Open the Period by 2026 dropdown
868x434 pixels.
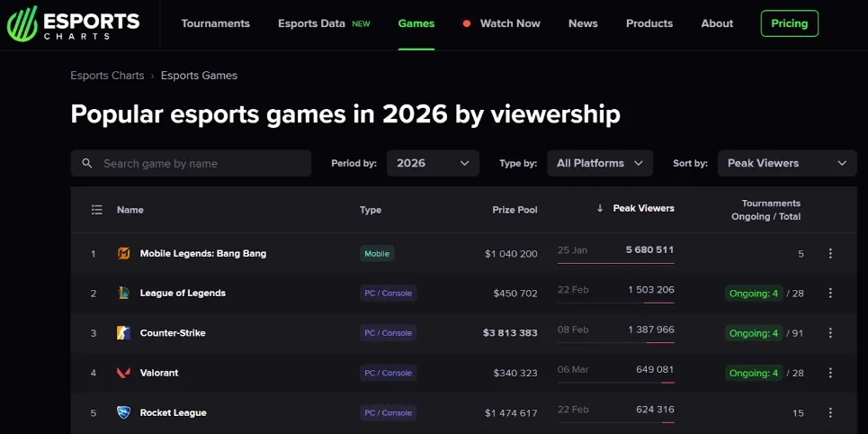433,164
